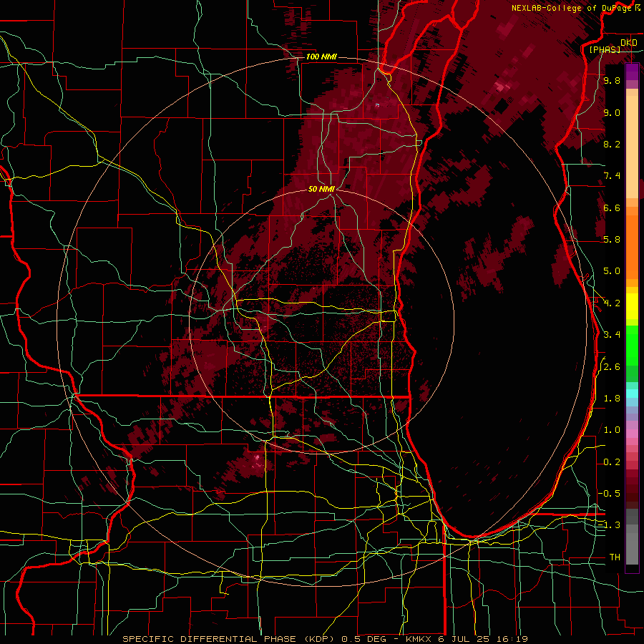The image size is (644, 644).
Task: Click the '[PHAS]' units label
Action: (605, 49)
